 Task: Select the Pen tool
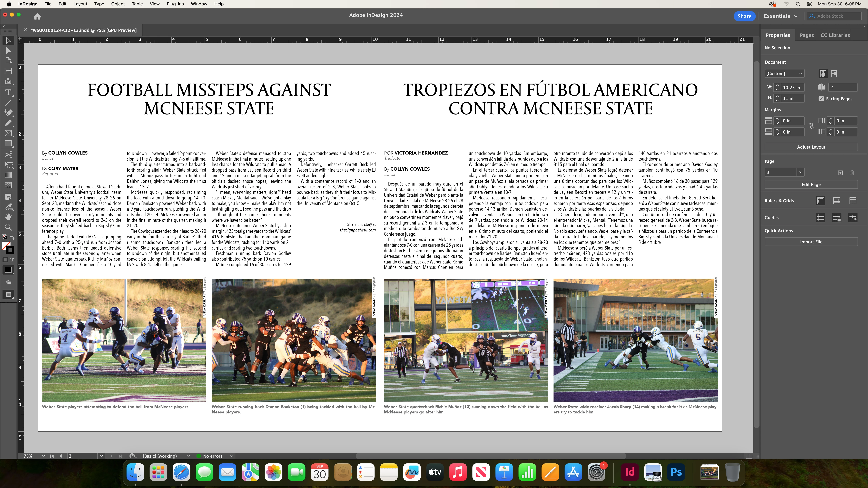click(8, 113)
